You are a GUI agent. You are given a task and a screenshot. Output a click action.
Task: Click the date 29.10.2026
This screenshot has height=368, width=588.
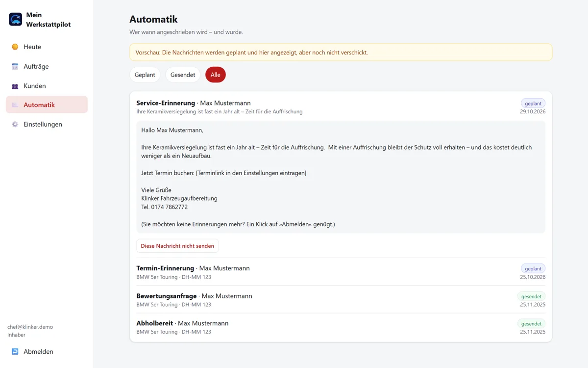(533, 112)
